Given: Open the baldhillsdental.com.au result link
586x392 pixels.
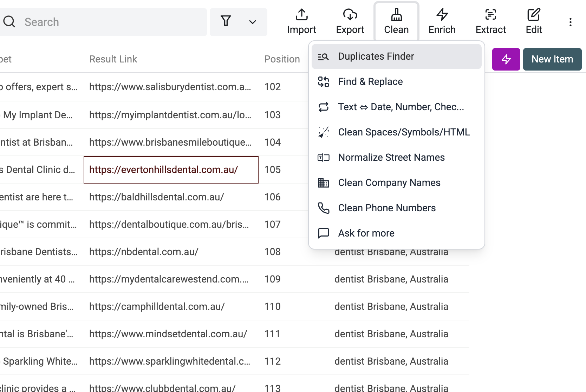Looking at the screenshot, I should pyautogui.click(x=156, y=197).
